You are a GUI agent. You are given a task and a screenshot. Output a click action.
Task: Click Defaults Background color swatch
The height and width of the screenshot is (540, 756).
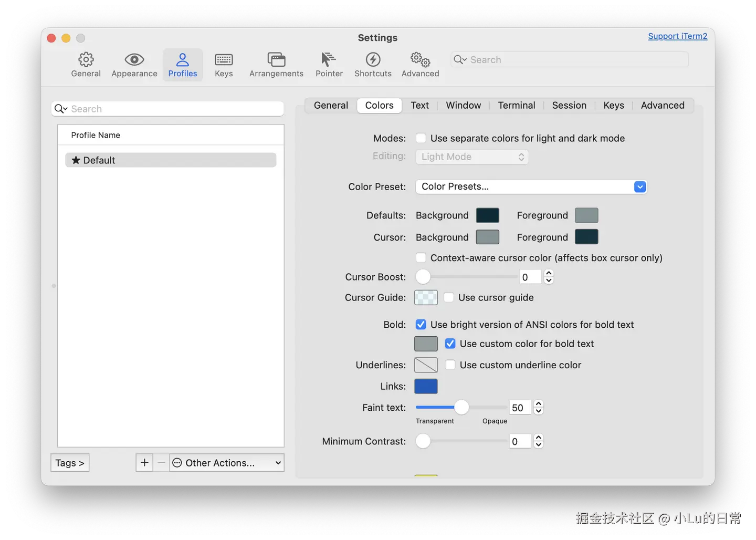tap(488, 215)
